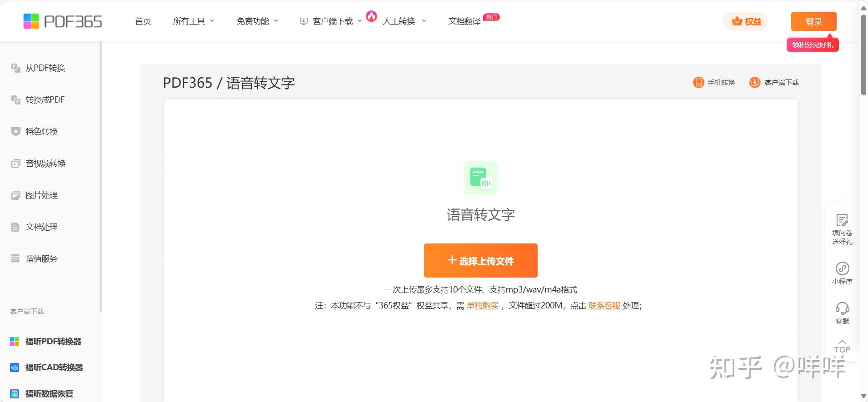This screenshot has height=402, width=868.
Task: Click the 图片处理 sidebar icon
Action: click(x=16, y=195)
